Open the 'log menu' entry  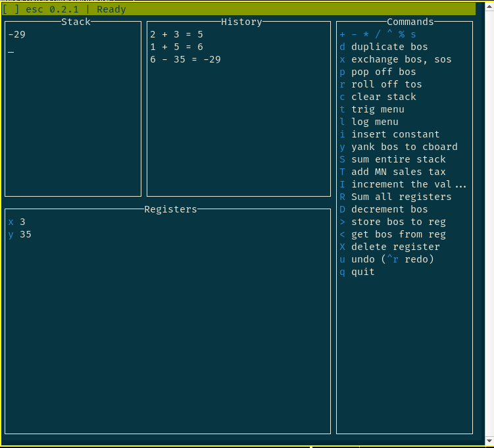[x=368, y=122]
